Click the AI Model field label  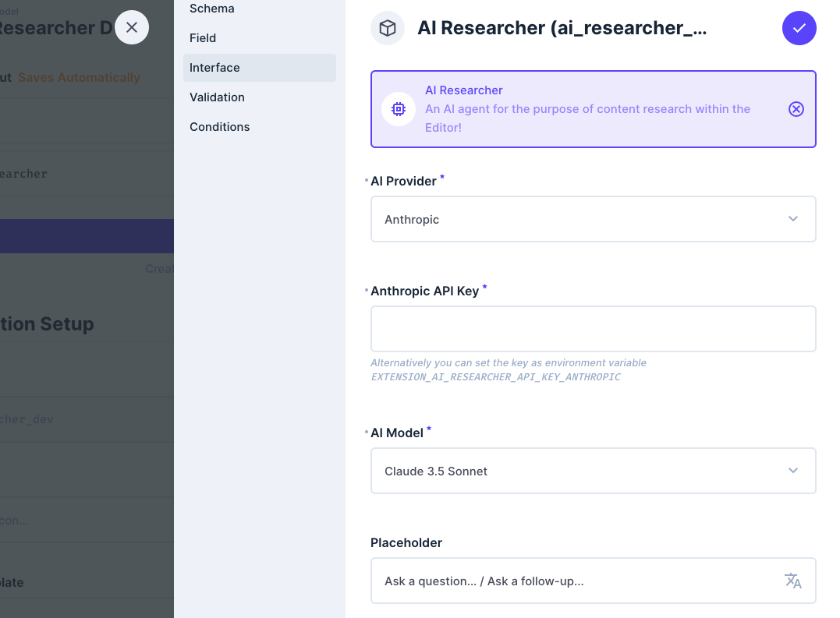point(397,433)
